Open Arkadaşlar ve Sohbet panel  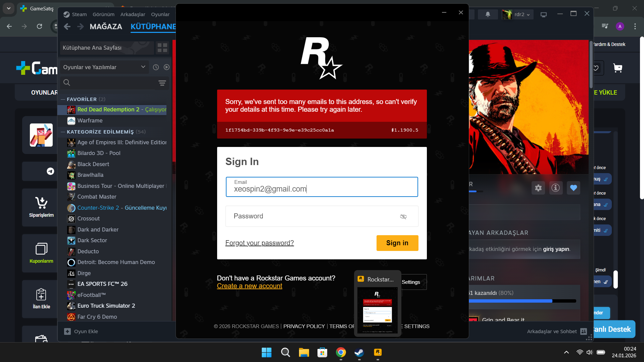click(557, 331)
